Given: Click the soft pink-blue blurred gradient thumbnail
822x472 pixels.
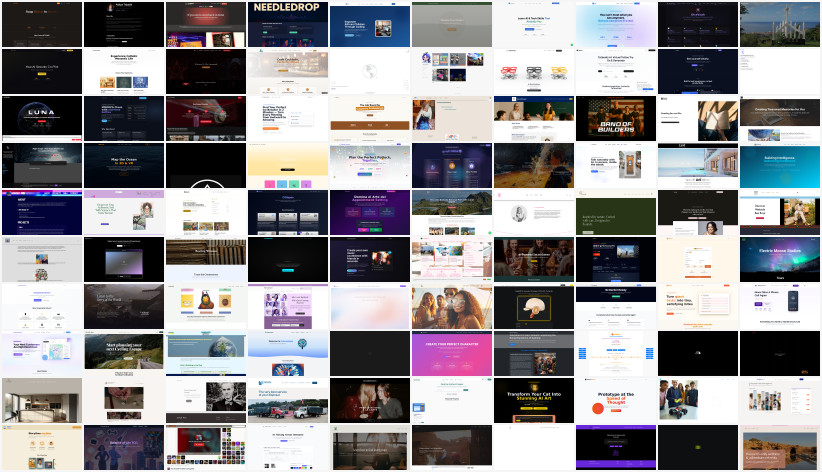Looking at the screenshot, I should 370,306.
